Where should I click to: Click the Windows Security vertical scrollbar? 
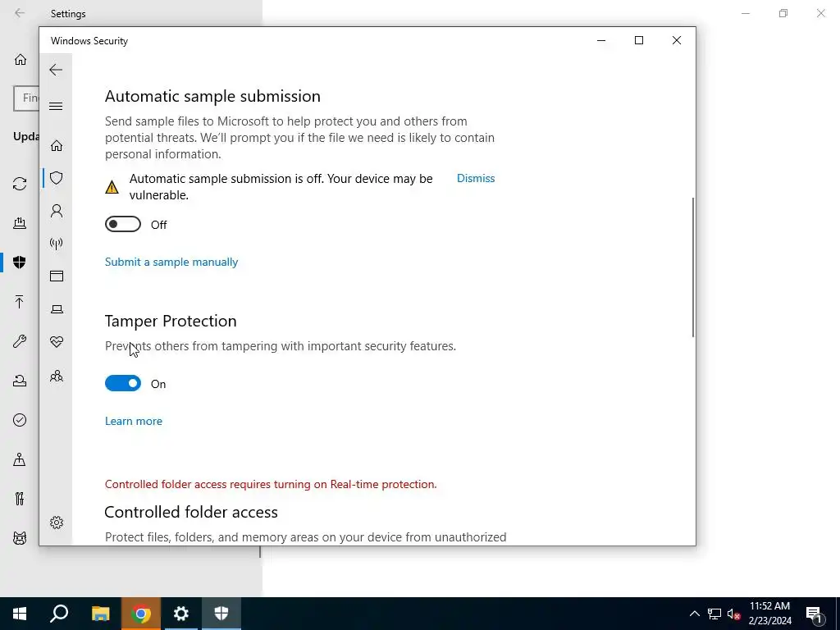[692, 267]
